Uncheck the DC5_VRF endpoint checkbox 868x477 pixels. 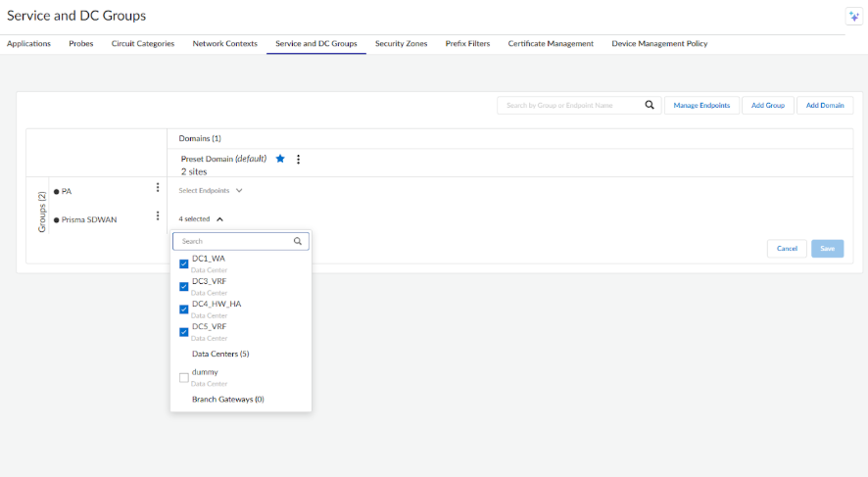click(184, 332)
